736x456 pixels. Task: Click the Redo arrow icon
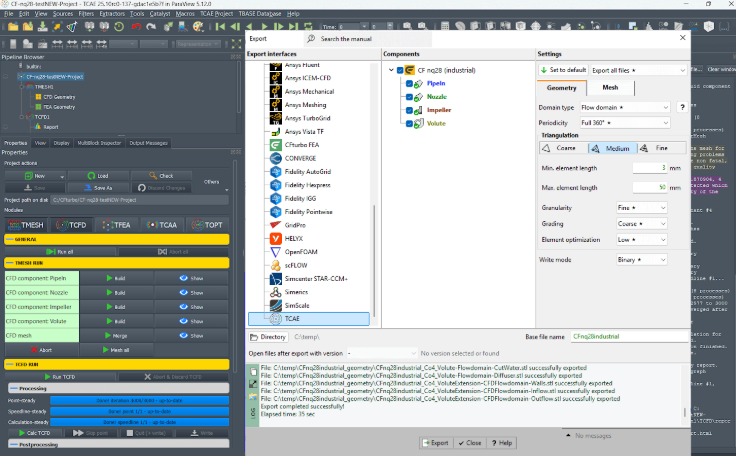tap(151, 27)
